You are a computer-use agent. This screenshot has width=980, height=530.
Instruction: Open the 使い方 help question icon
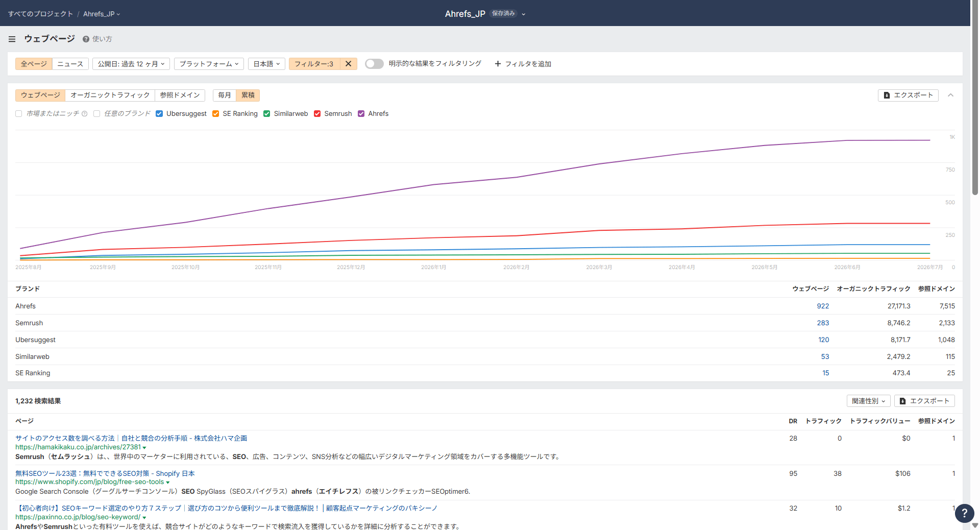86,39
